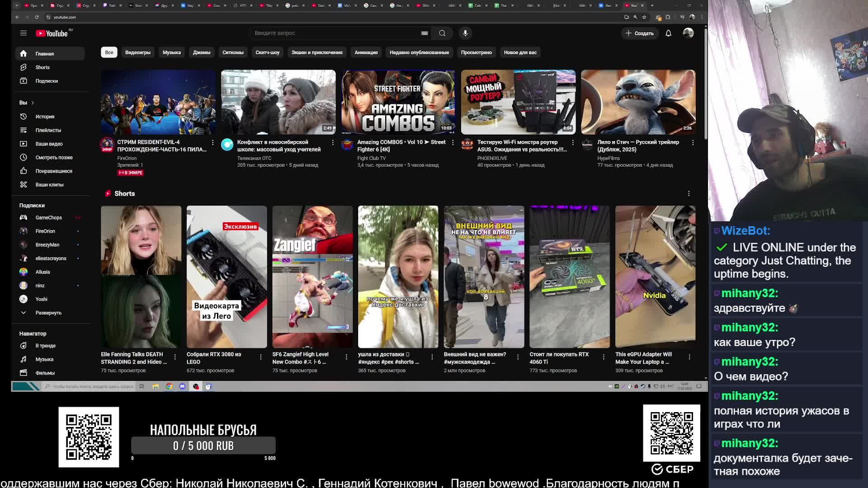Open the hamburger guide menu

coord(24,33)
